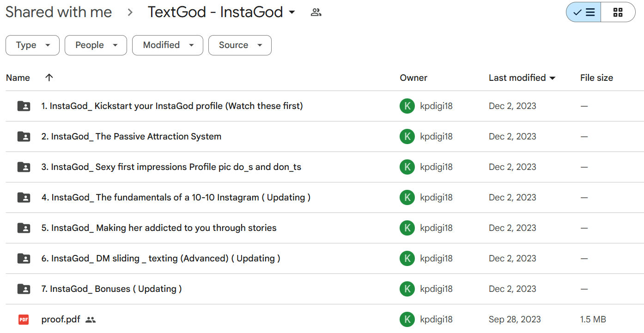The height and width of the screenshot is (333, 644).
Task: Switch to grid layout view
Action: click(618, 12)
